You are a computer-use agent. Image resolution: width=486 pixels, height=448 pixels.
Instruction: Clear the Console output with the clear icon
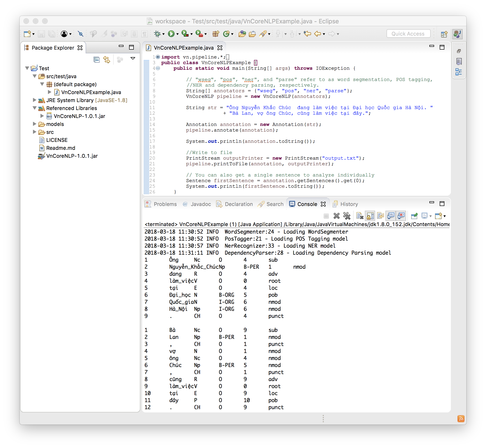pyautogui.click(x=359, y=216)
